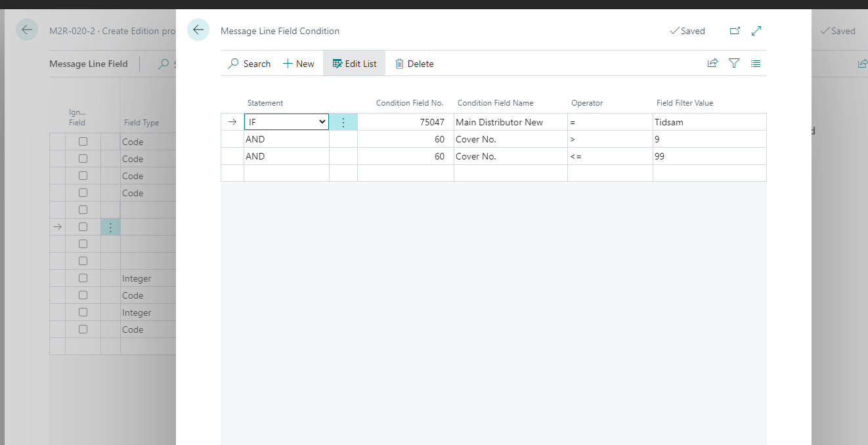This screenshot has width=868, height=445.
Task: Open the row ellipsis menu beside IF
Action: pyautogui.click(x=343, y=121)
